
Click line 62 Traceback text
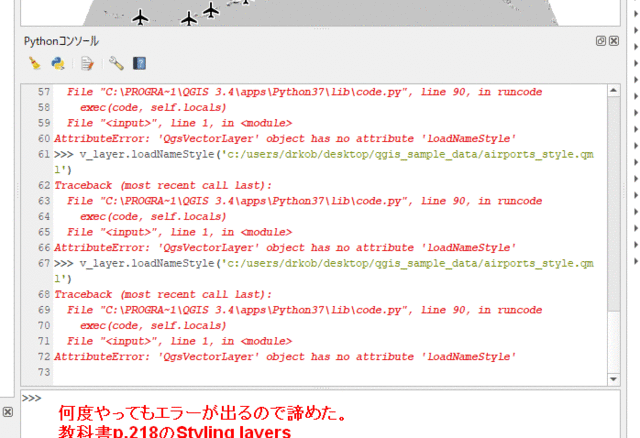click(x=163, y=185)
